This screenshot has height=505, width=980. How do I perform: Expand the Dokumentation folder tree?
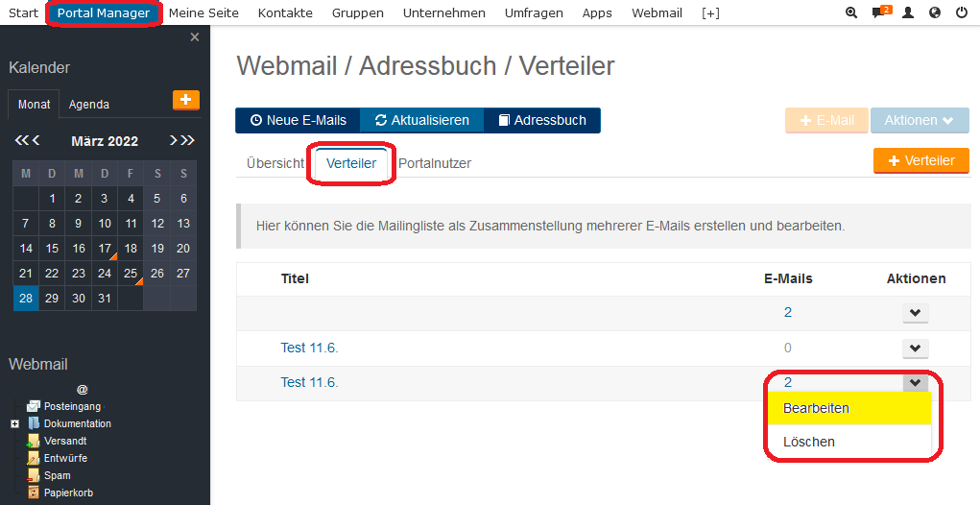(x=15, y=423)
